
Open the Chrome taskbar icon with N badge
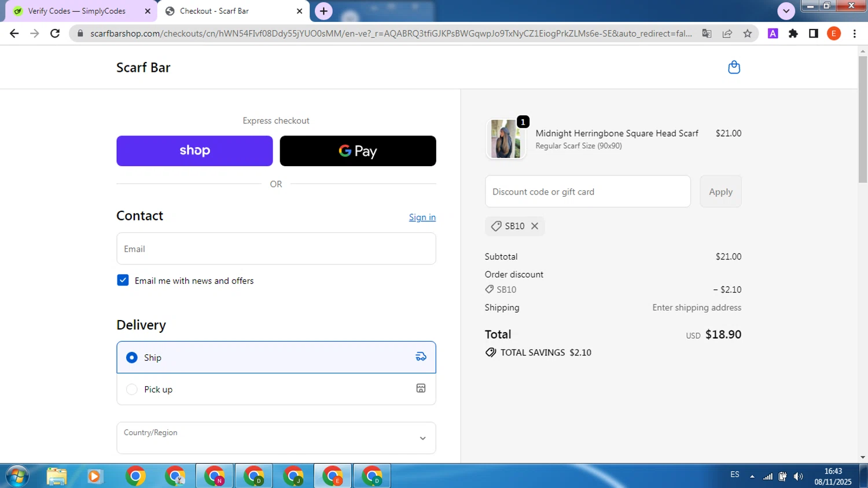[x=215, y=476]
